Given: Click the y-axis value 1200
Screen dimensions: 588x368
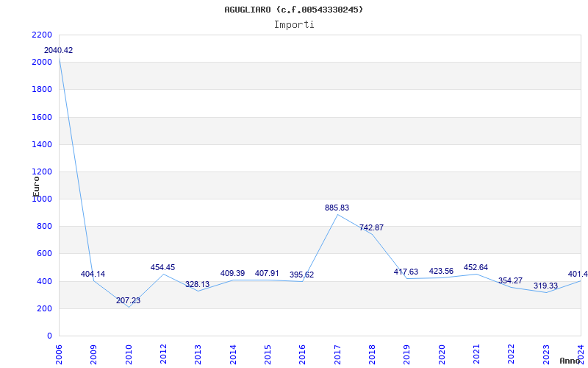Looking at the screenshot, I should coord(42,172).
